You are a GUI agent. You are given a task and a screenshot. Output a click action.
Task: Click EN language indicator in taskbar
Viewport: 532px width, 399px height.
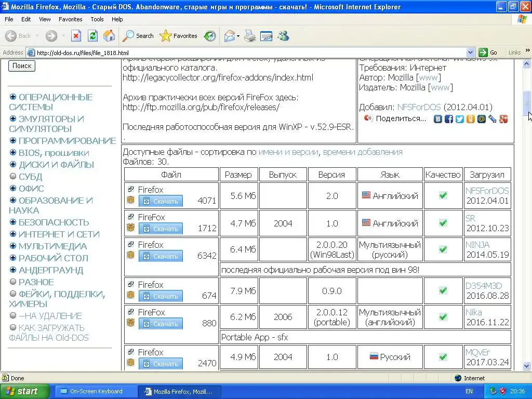pos(469,391)
